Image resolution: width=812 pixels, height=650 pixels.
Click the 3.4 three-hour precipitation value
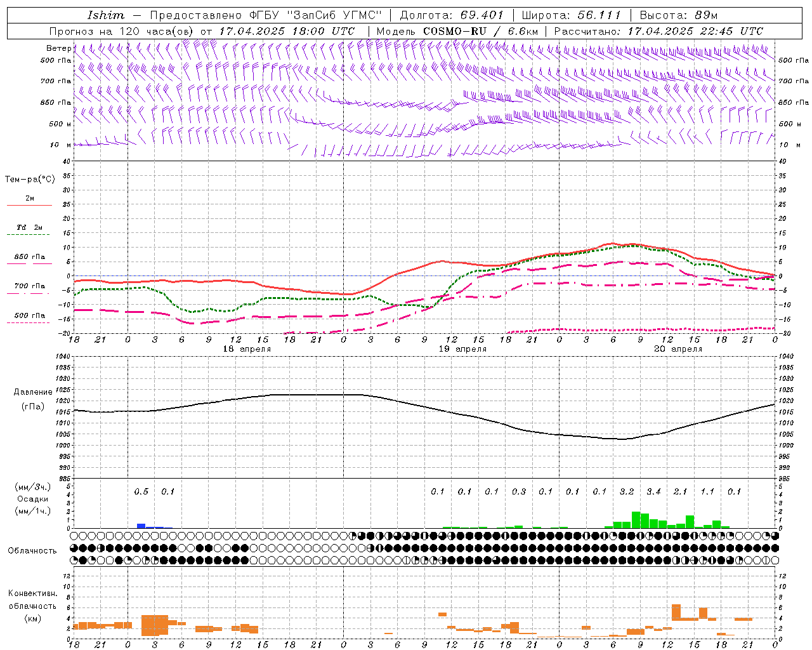click(x=653, y=492)
